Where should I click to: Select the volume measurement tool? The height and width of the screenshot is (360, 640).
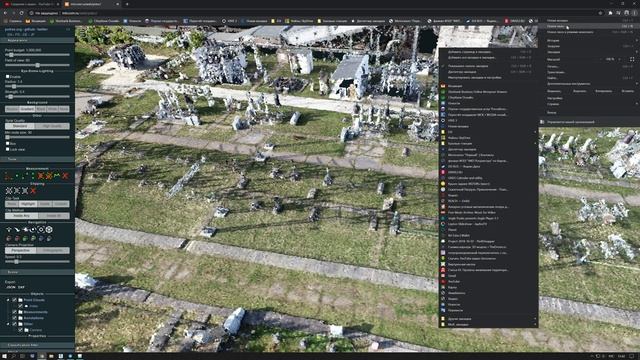point(49,176)
